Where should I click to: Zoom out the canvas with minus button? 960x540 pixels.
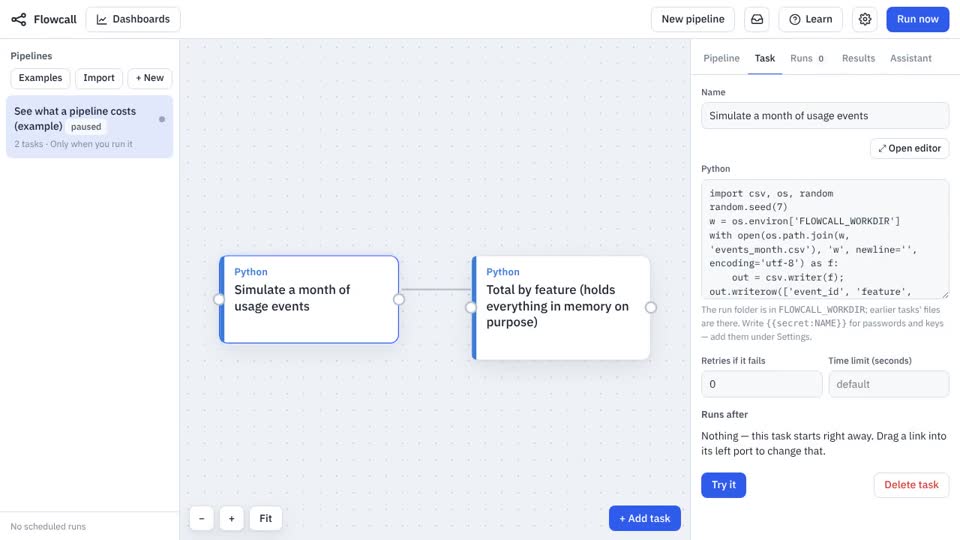tap(201, 519)
